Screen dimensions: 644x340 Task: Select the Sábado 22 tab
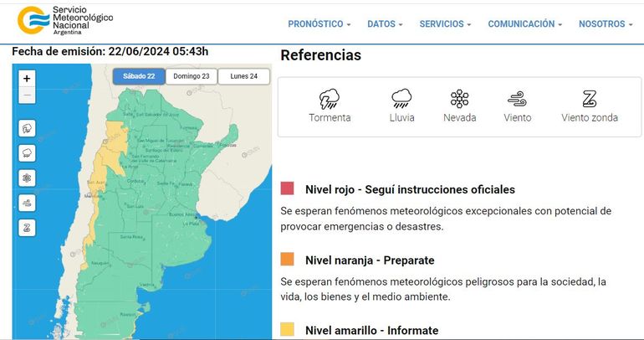coord(139,76)
